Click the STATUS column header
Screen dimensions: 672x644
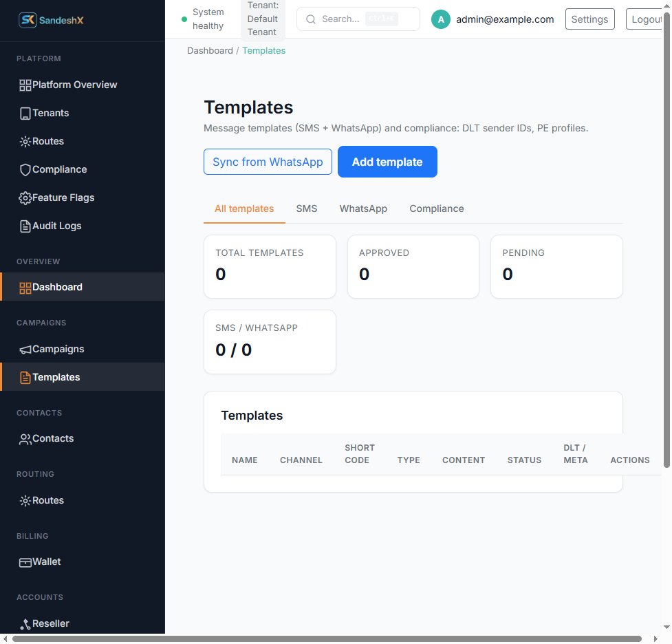(x=524, y=460)
